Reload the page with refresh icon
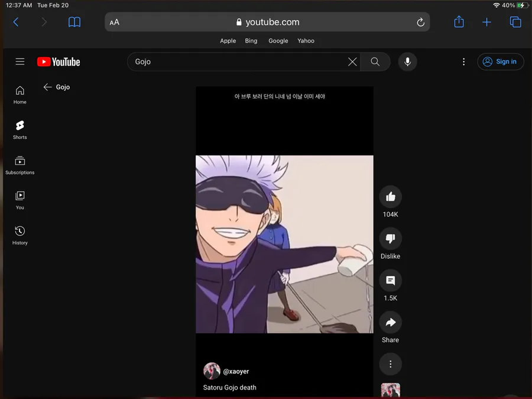This screenshot has width=532, height=399. tap(420, 22)
